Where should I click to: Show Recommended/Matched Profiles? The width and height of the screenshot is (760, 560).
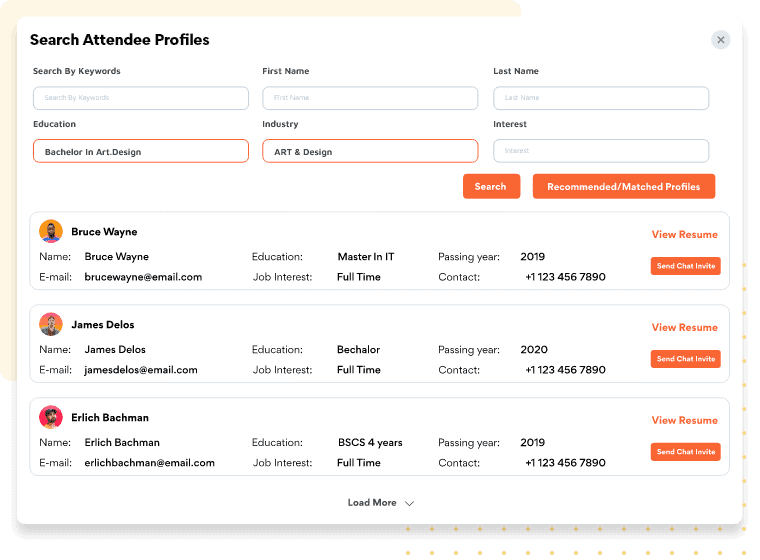point(623,187)
